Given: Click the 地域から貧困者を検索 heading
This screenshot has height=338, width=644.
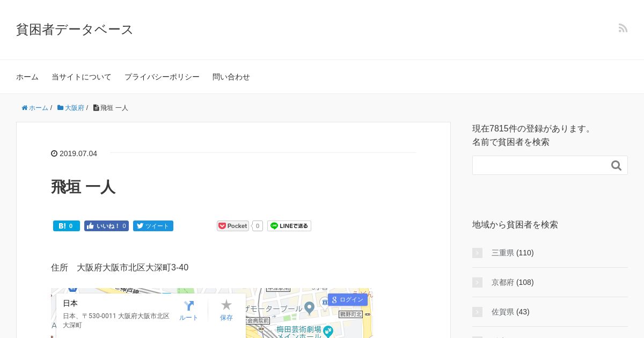Looking at the screenshot, I should click(515, 224).
